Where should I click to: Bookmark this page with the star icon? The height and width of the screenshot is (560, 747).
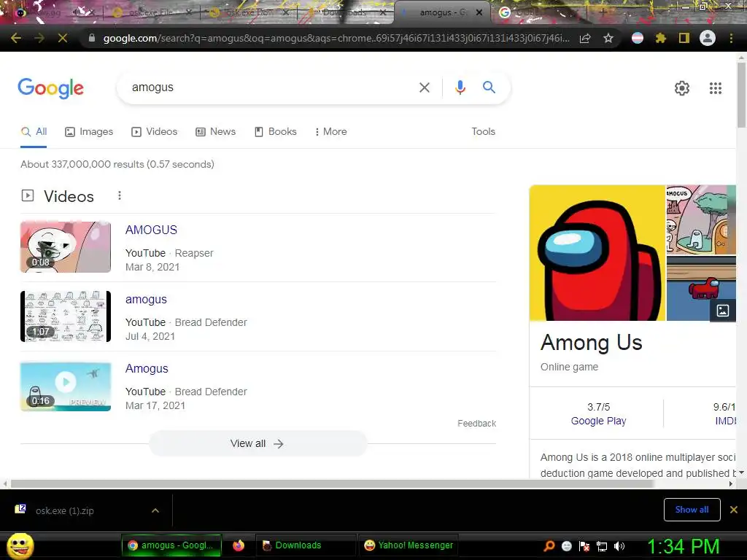(608, 38)
